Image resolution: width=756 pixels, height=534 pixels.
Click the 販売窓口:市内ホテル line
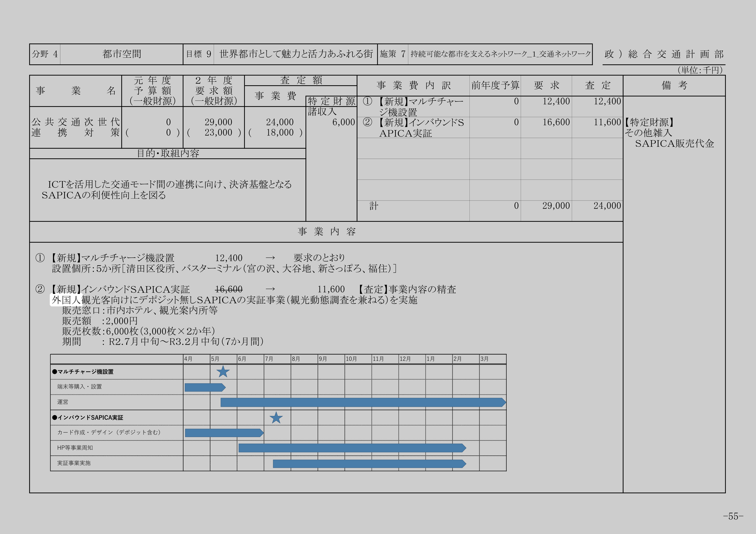(x=140, y=310)
